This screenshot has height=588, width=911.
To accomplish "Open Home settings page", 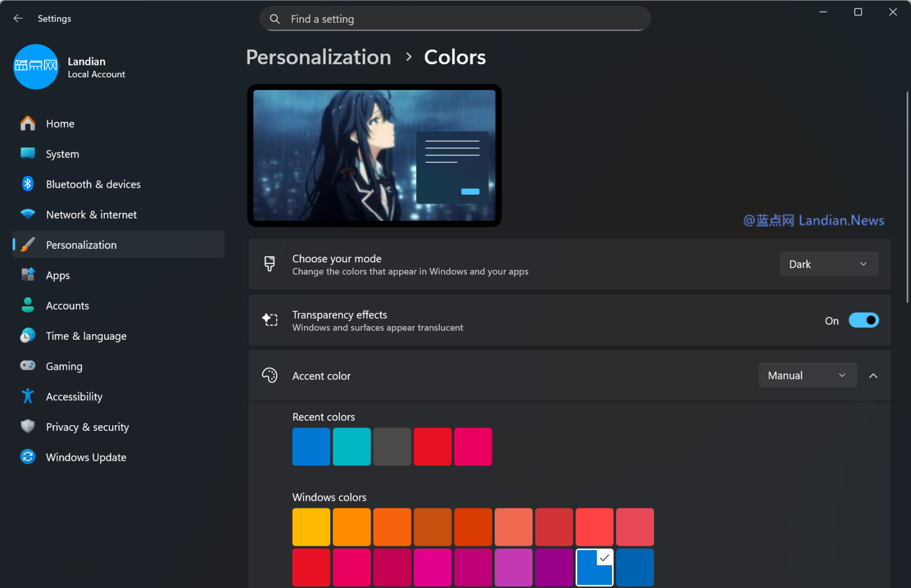I will click(118, 124).
